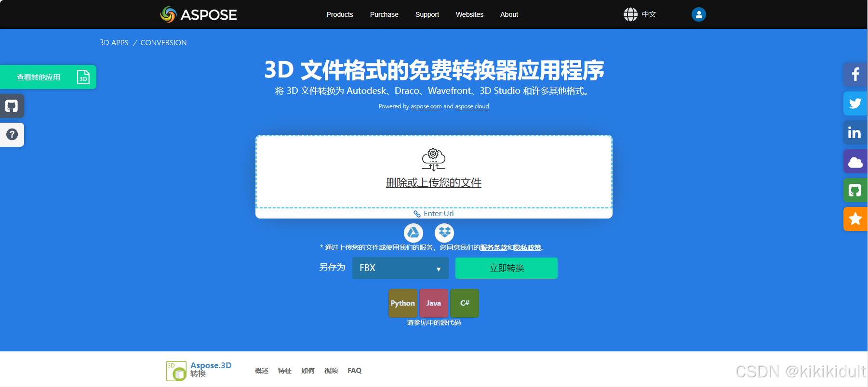The width and height of the screenshot is (868, 387).
Task: Share via Twitter icon
Action: (x=855, y=103)
